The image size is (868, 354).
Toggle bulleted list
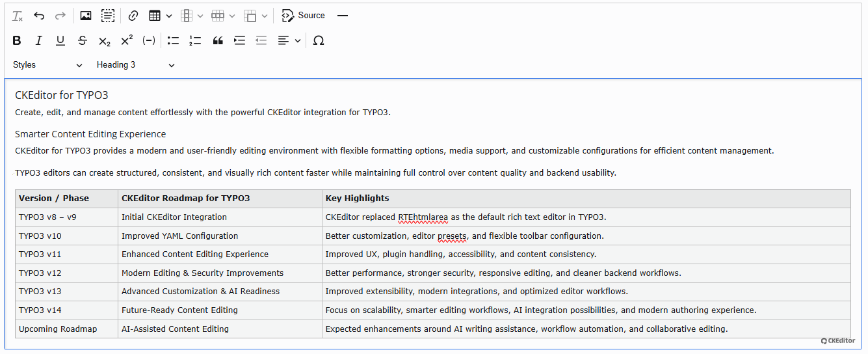173,40
